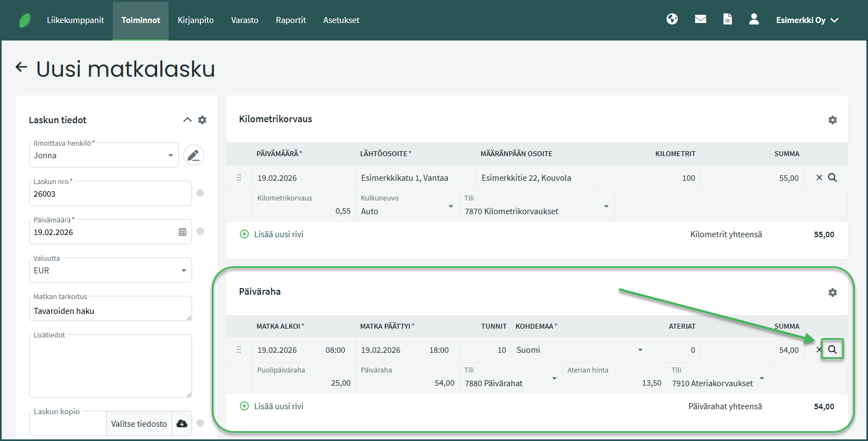Delete the kilometrikorvaus row with X
This screenshot has width=868, height=441.
pyautogui.click(x=819, y=177)
